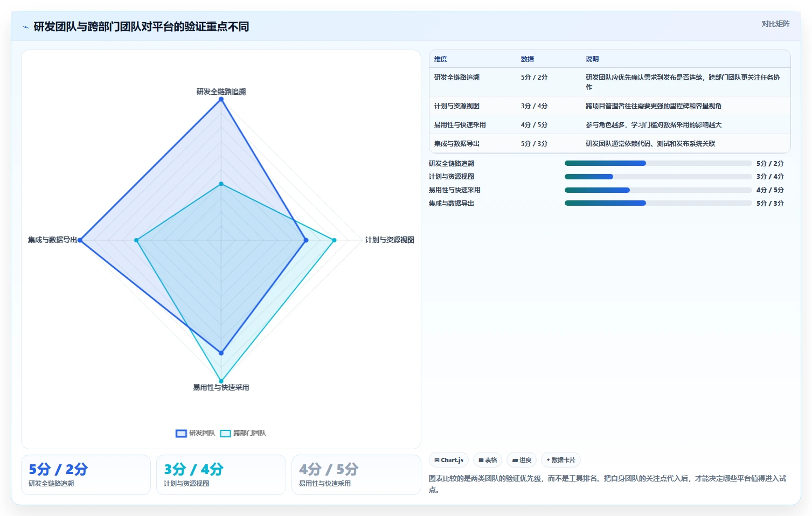Click the footer note starting with 图表比较的是

click(607, 484)
